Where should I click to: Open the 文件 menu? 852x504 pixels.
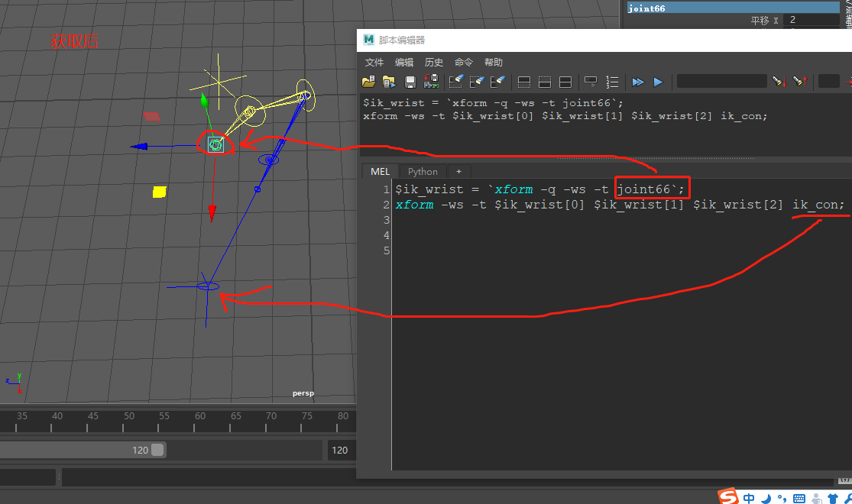tap(374, 63)
